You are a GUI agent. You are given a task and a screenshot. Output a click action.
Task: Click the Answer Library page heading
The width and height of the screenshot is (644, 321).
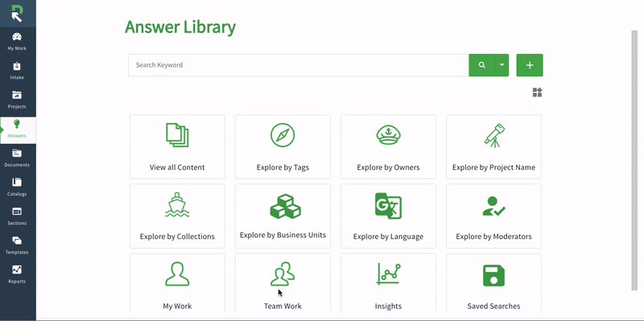pyautogui.click(x=180, y=27)
